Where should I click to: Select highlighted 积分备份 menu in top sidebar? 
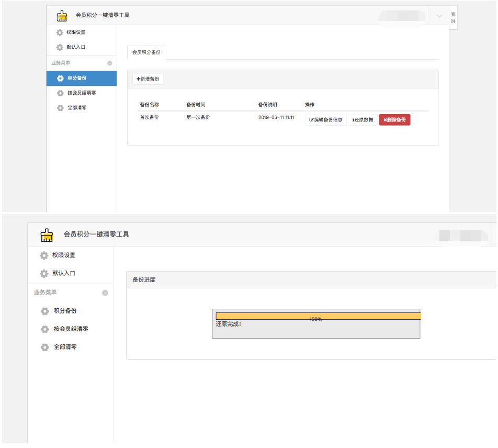82,78
